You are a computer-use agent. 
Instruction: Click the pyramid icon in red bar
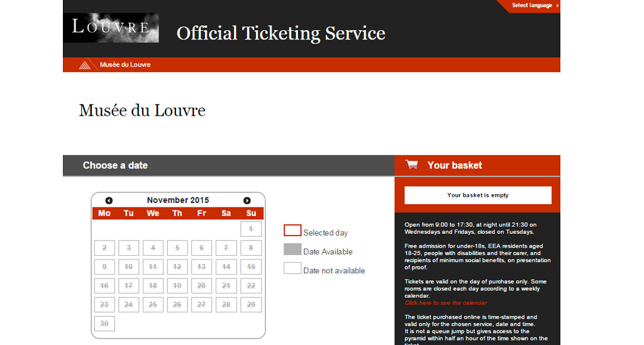85,65
